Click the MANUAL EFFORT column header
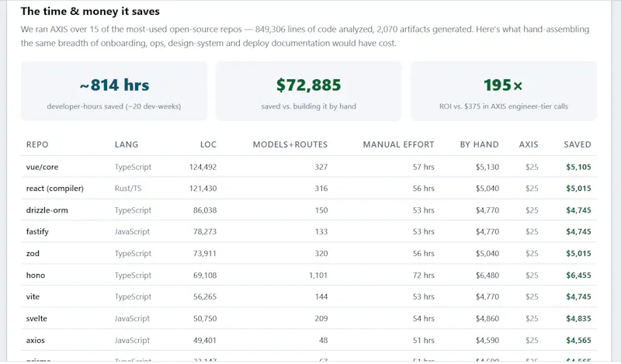 pyautogui.click(x=398, y=144)
